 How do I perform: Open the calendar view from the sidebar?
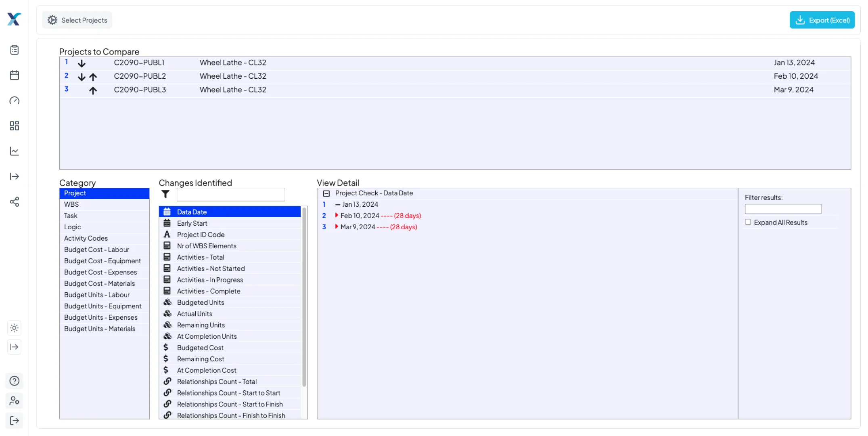tap(14, 75)
